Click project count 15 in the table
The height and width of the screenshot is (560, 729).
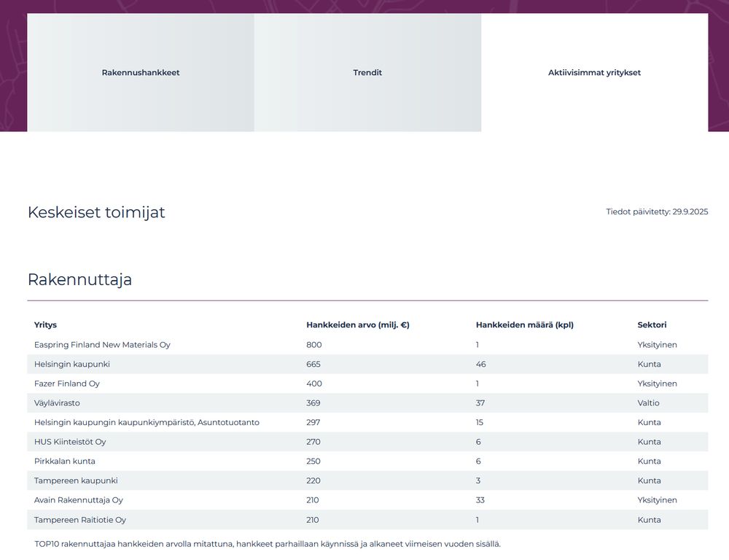tap(480, 422)
